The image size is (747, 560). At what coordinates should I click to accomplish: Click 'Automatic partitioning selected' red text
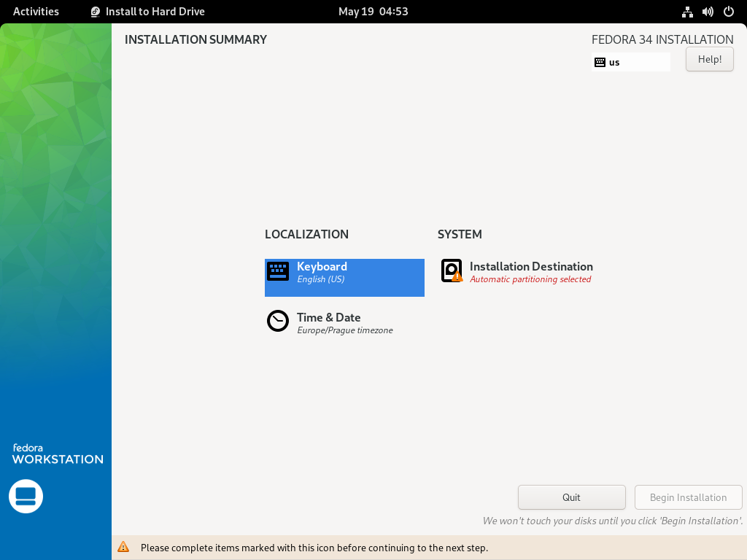pos(530,279)
